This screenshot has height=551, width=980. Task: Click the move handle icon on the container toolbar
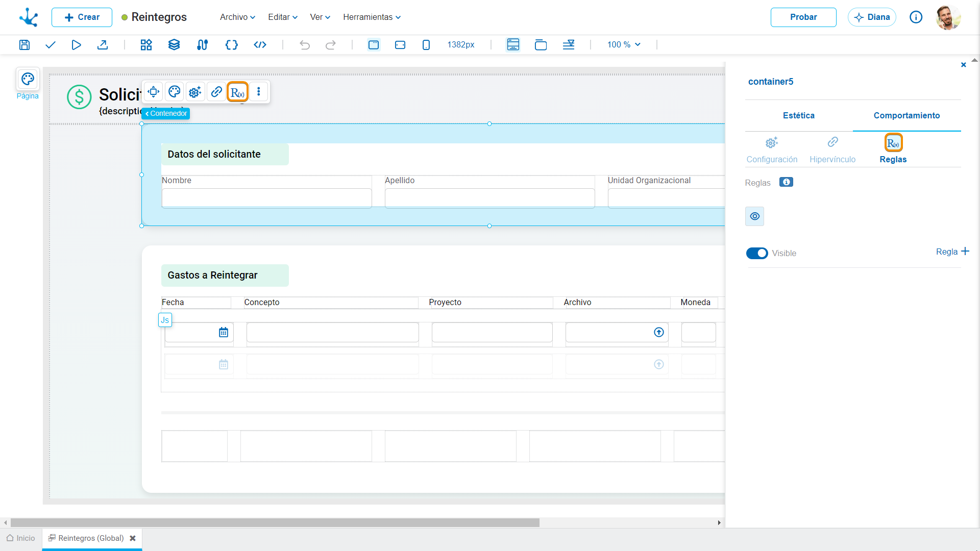(153, 92)
